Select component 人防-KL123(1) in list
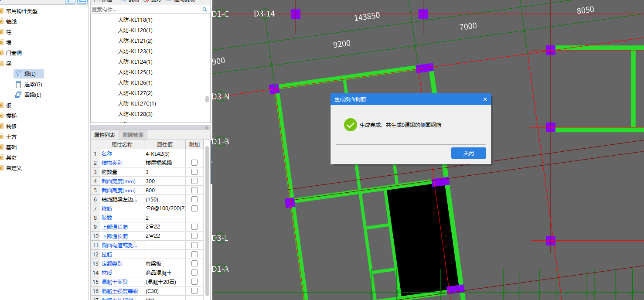 135,51
